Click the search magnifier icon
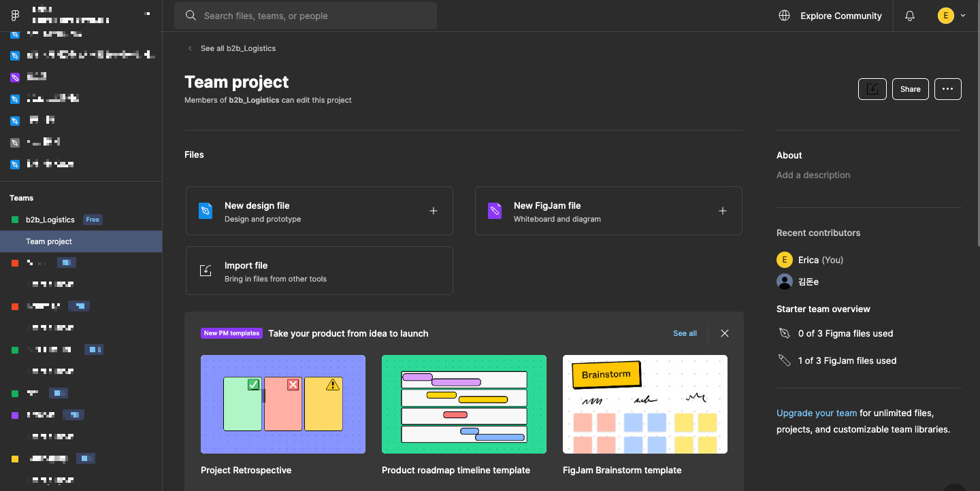The width and height of the screenshot is (980, 491). pos(191,16)
